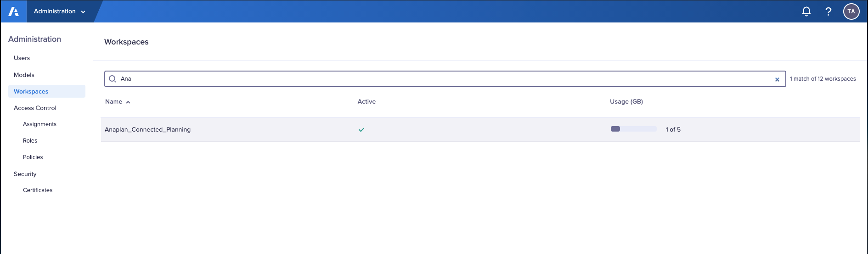
Task: Open the help question mark
Action: point(828,11)
